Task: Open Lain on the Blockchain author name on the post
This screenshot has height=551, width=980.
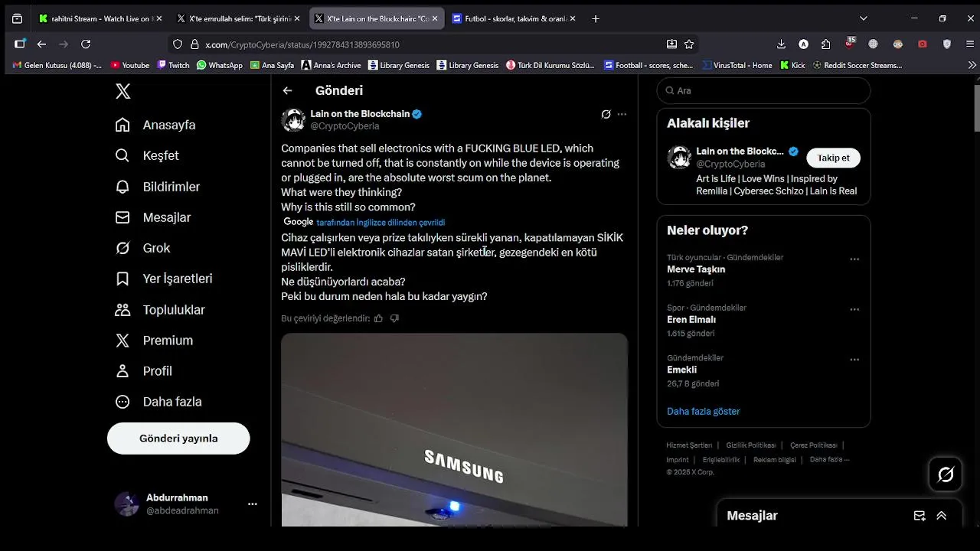Action: (x=360, y=113)
